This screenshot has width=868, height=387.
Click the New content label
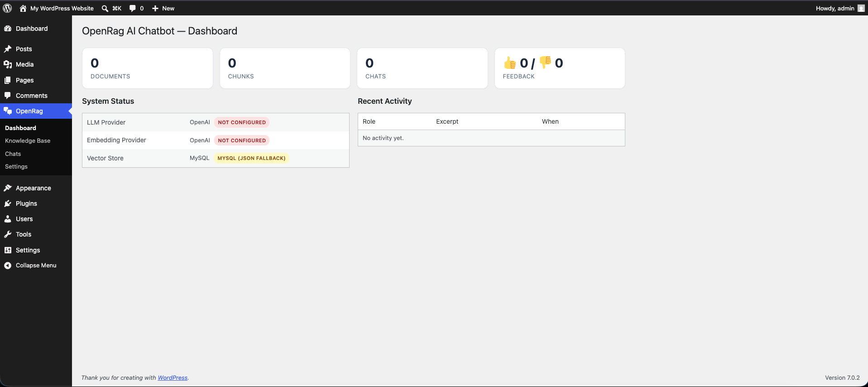168,8
